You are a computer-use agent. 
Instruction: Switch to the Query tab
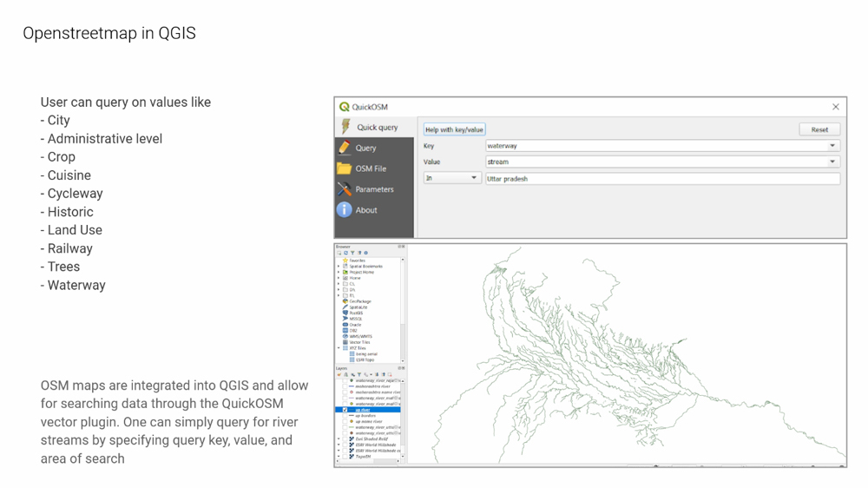pyautogui.click(x=365, y=148)
